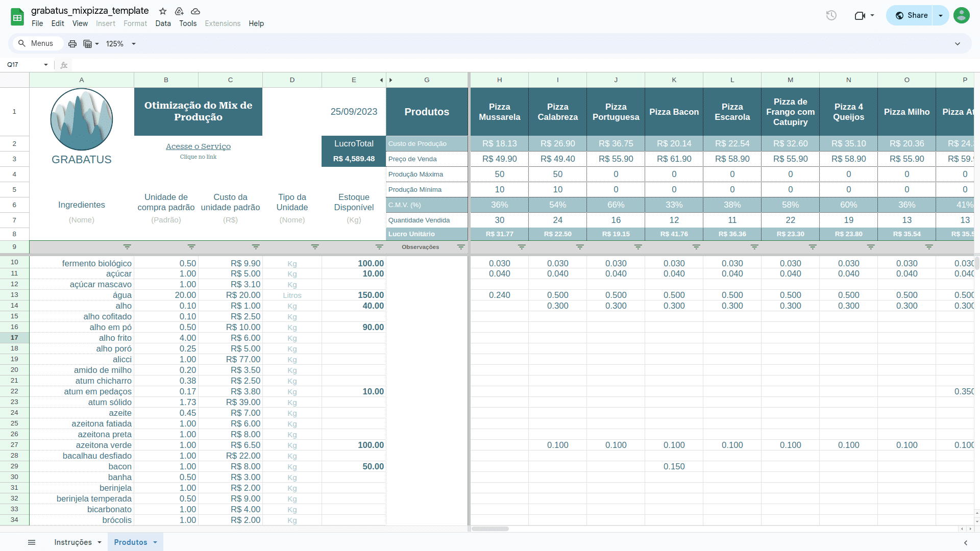Click the Acesse o Serviço link
This screenshot has height=551, width=980.
198,146
